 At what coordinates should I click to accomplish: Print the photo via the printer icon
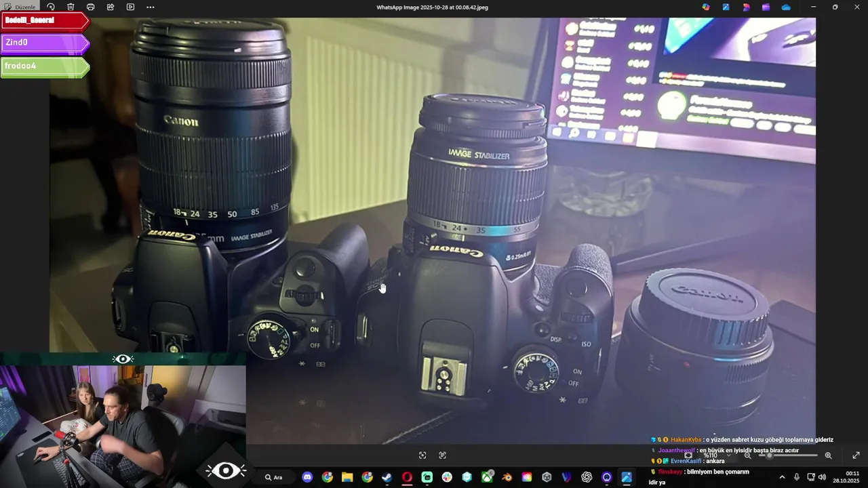click(90, 7)
